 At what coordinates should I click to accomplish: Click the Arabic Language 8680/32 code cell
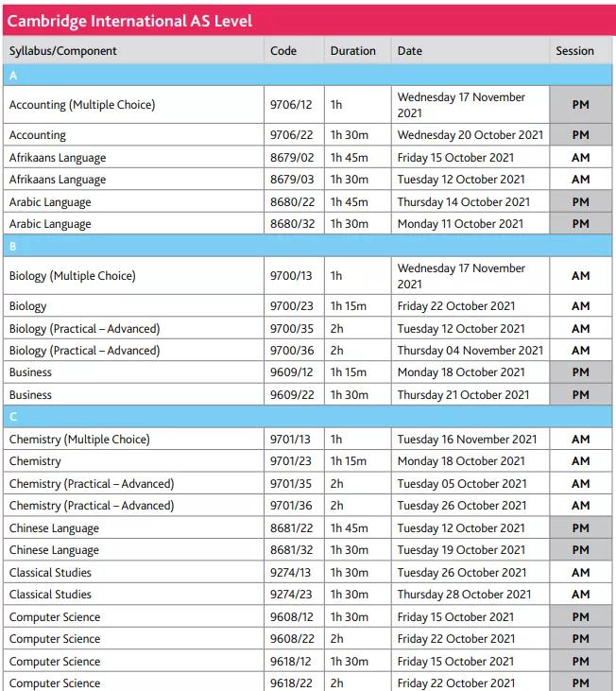click(292, 224)
